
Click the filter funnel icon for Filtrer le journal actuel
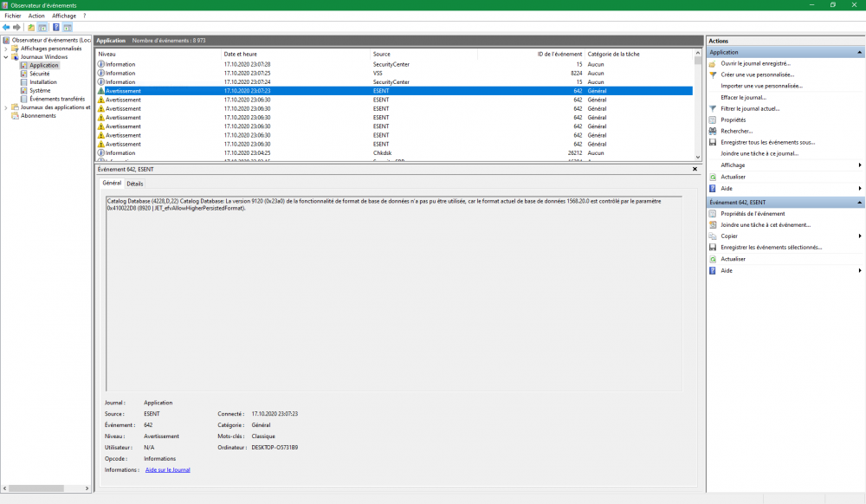click(713, 108)
